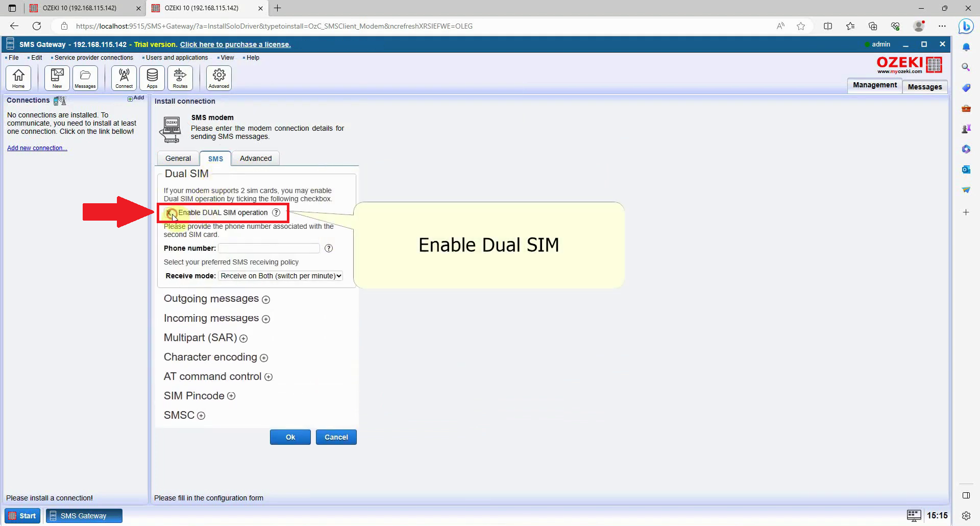Toggle browser split screen icon
Screen dimensions: 980x526
pyautogui.click(x=828, y=26)
